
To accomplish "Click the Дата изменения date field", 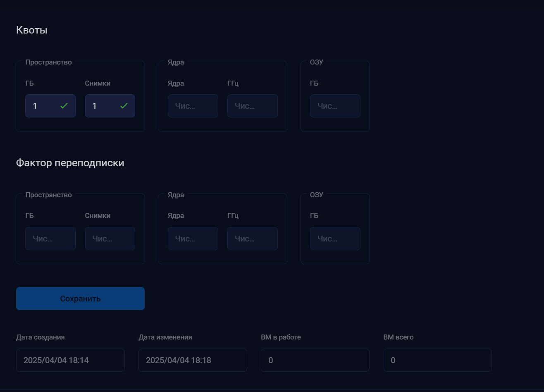I will [193, 360].
